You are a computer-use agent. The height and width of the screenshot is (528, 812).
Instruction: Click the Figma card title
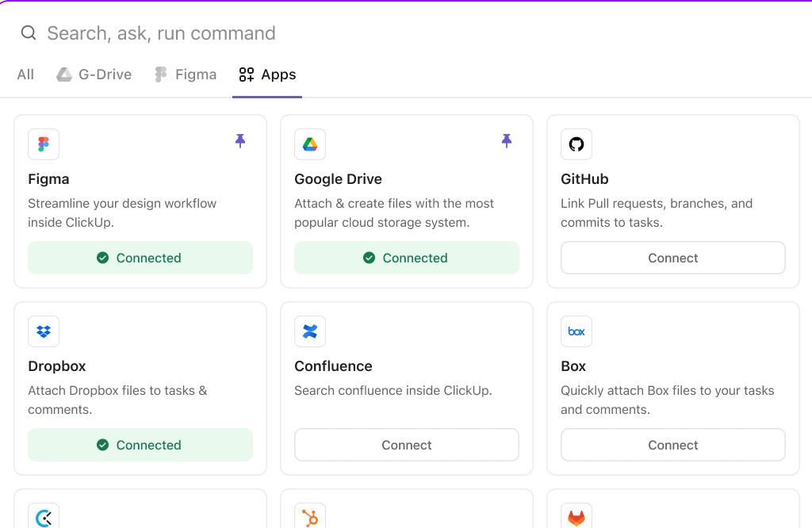pyautogui.click(x=48, y=179)
